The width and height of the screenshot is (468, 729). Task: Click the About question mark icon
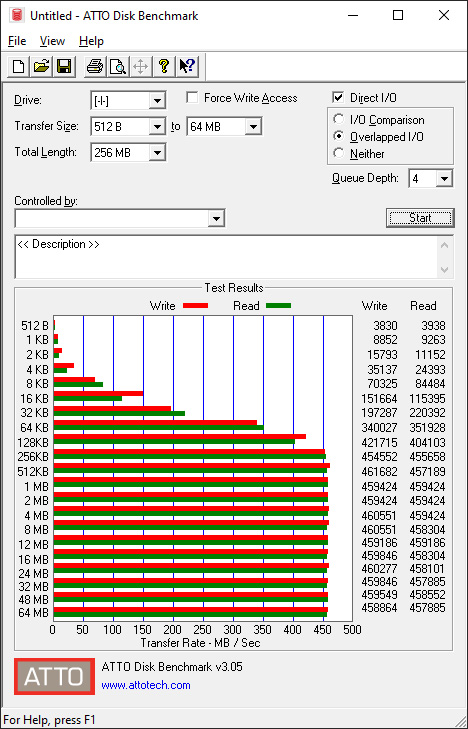point(164,66)
